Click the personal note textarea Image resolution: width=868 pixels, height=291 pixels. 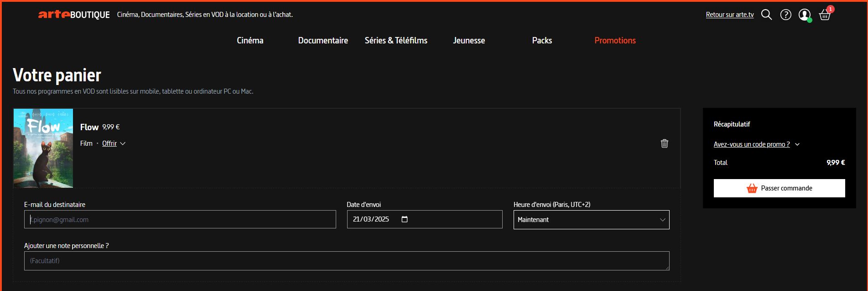(347, 261)
